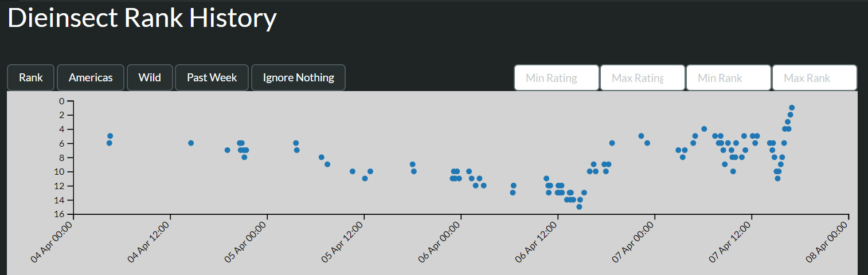
Task: Open the Rank metric selector
Action: pos(31,77)
